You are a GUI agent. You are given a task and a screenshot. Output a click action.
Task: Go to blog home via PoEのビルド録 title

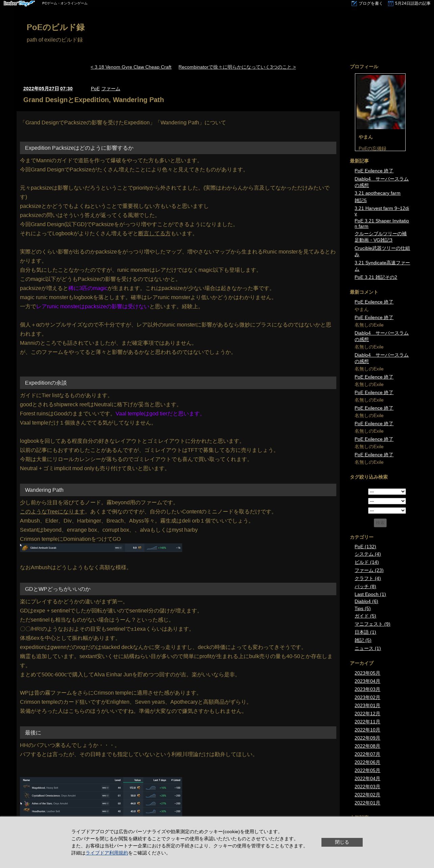(x=56, y=27)
